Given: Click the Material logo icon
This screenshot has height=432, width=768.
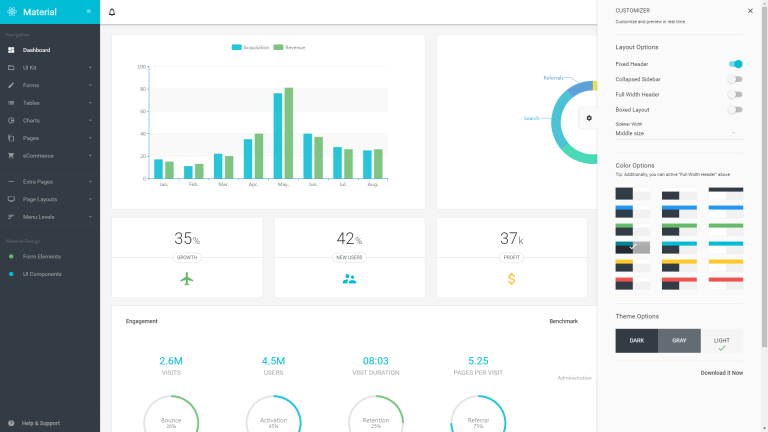Looking at the screenshot, I should (12, 12).
